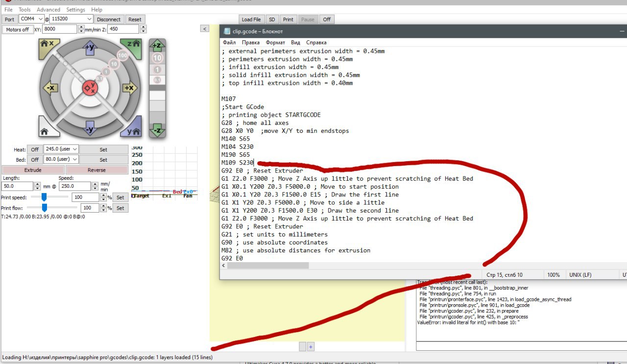Click the Reverse button
The width and height of the screenshot is (627, 364).
[x=96, y=170]
